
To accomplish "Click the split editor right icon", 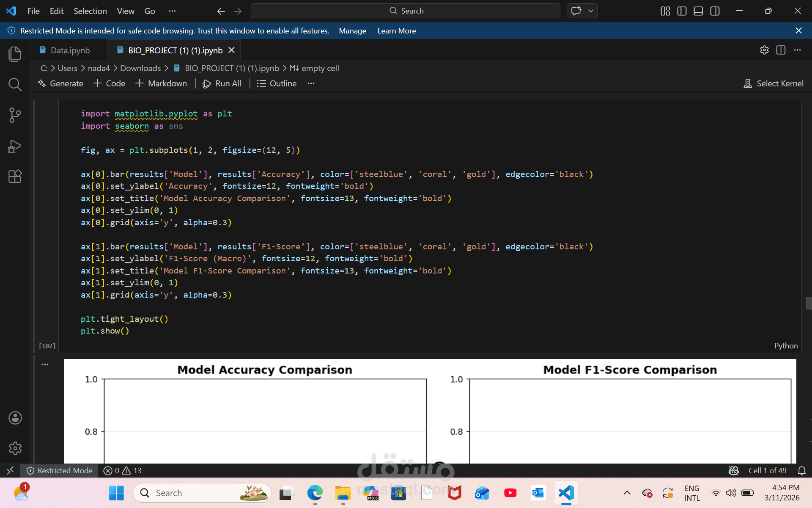I will coord(781,50).
